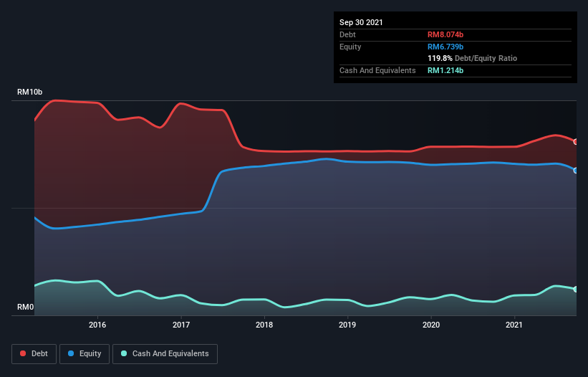Click the 2019 axis label

(347, 325)
